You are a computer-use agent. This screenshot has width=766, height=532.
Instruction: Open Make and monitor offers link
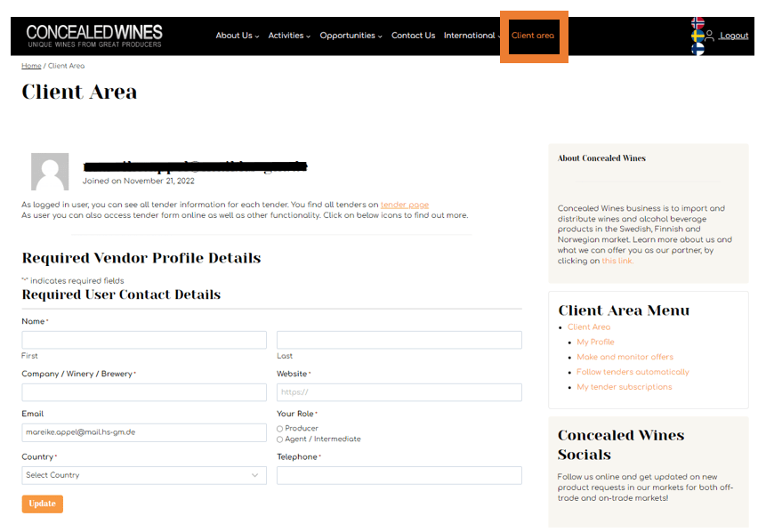pyautogui.click(x=625, y=357)
